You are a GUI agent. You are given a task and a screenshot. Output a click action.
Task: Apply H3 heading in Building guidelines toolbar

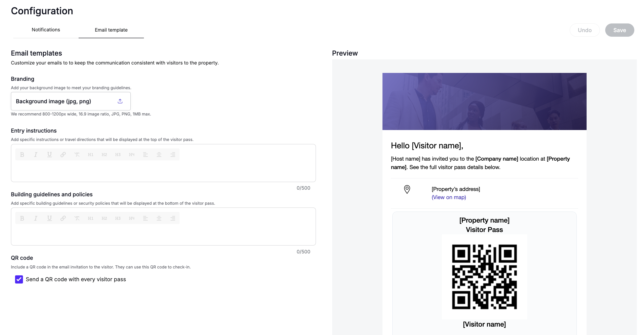(x=118, y=218)
